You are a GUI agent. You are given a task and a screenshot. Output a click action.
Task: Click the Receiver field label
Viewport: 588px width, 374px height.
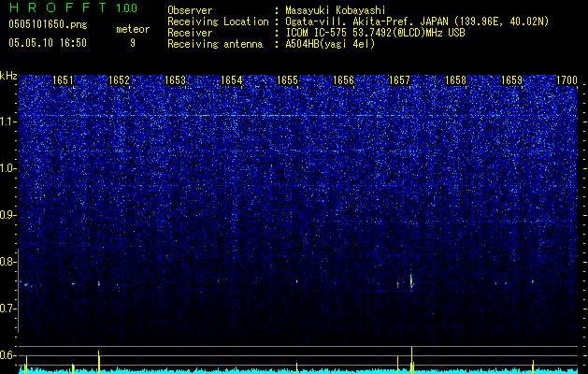190,33
